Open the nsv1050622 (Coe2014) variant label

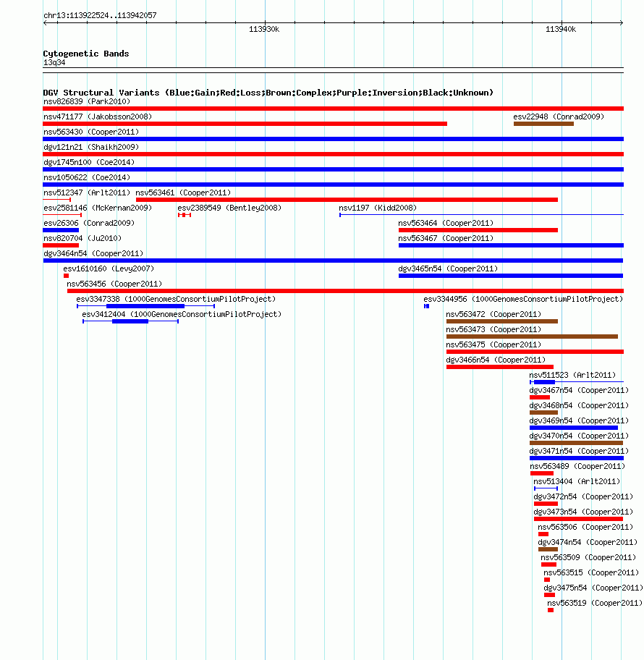click(87, 177)
